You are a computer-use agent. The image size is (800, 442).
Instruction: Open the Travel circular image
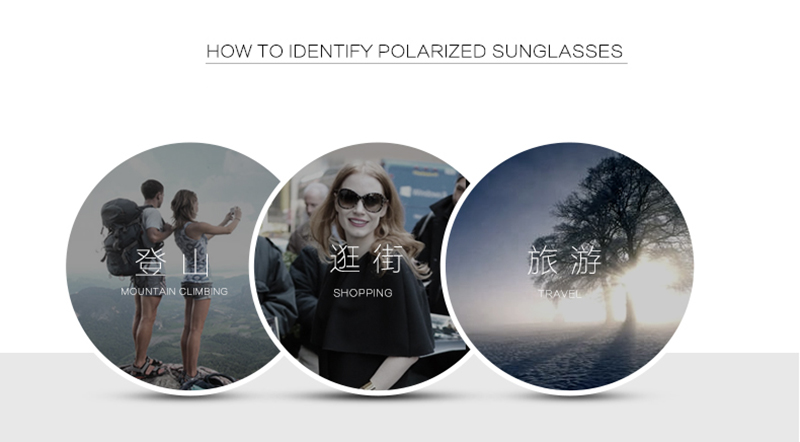[569, 266]
